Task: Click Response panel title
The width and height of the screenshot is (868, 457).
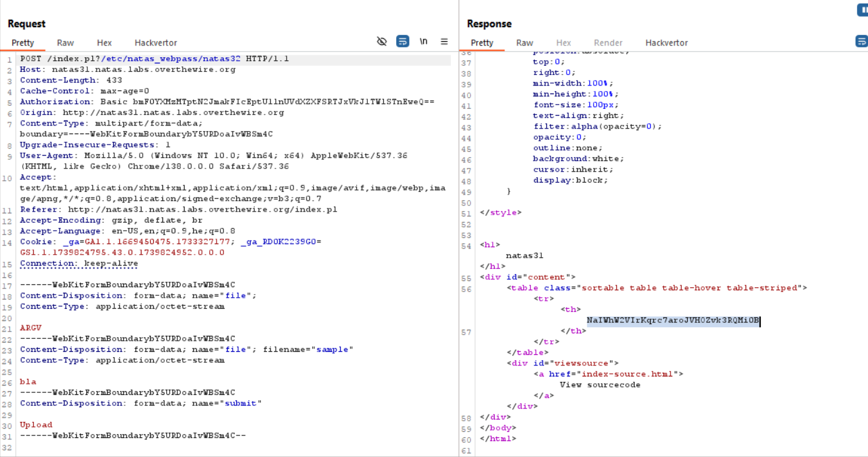Action: coord(489,23)
